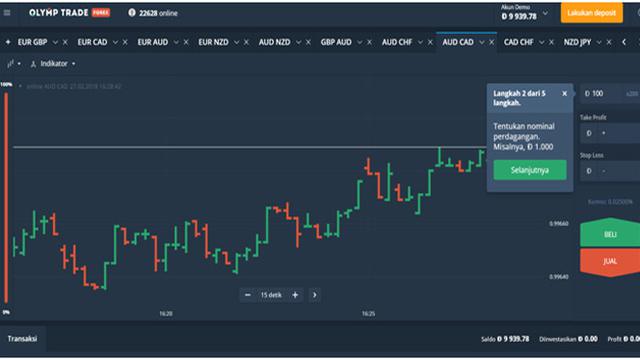Screen dimensions: 640x360
Task: Close the AUD NZD tab
Action: (x=308, y=42)
